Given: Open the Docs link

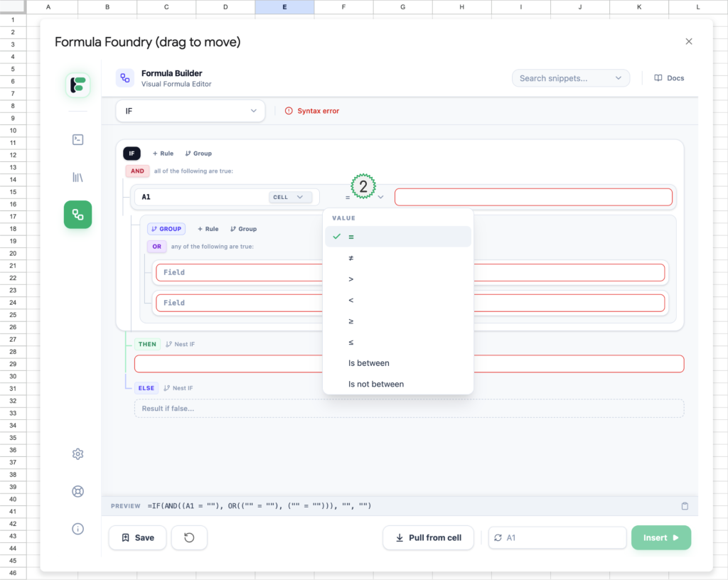Looking at the screenshot, I should coord(669,78).
